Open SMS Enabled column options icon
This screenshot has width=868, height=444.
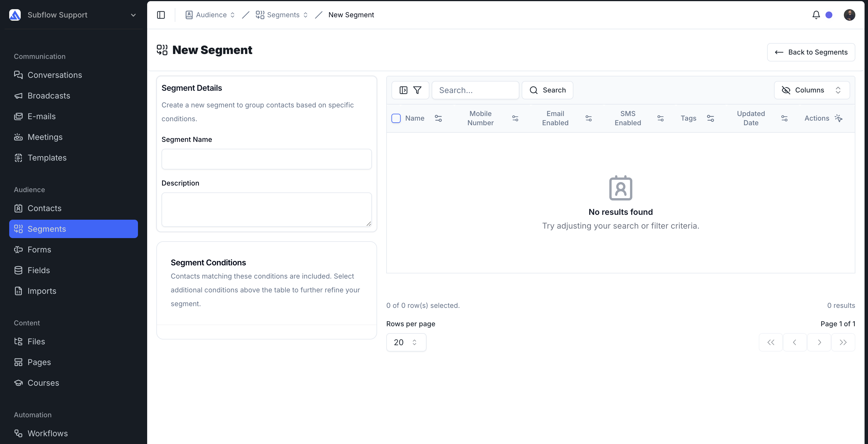tap(660, 118)
